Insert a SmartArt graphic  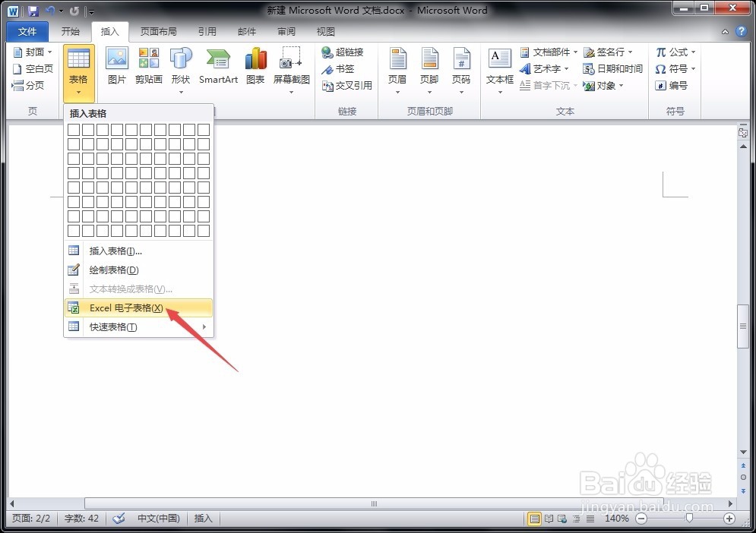pyautogui.click(x=218, y=66)
